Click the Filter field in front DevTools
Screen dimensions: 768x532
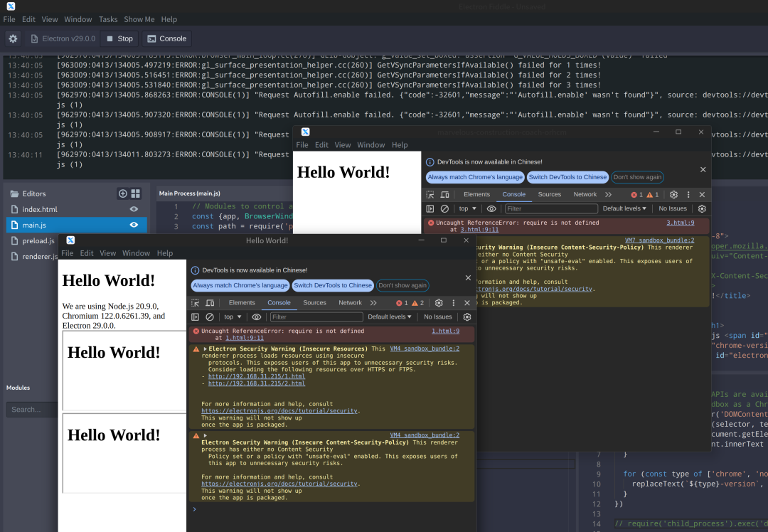(x=316, y=317)
